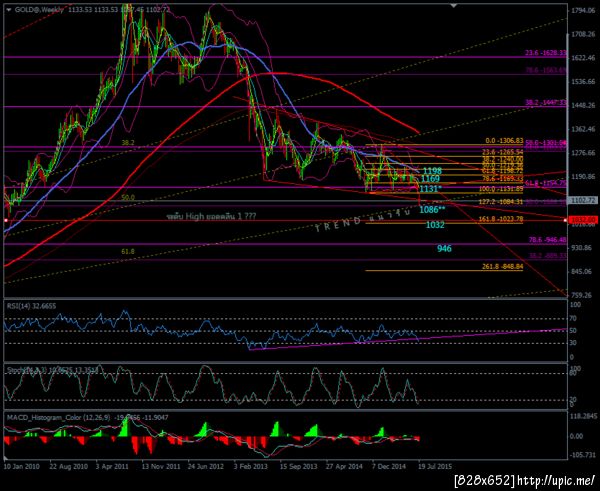The image size is (600, 491).
Task: Click the purple 38.2 -1447.33 retracement label
Action: point(546,103)
